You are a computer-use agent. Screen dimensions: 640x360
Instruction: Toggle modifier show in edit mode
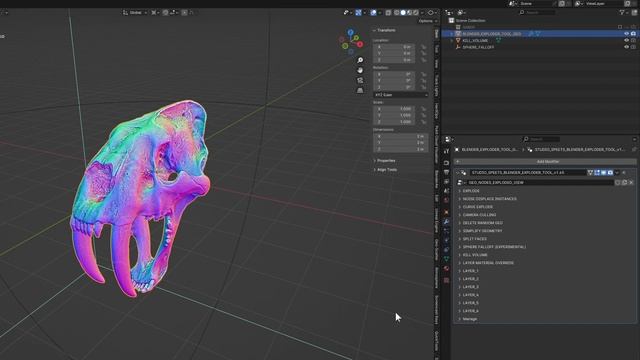(597, 173)
